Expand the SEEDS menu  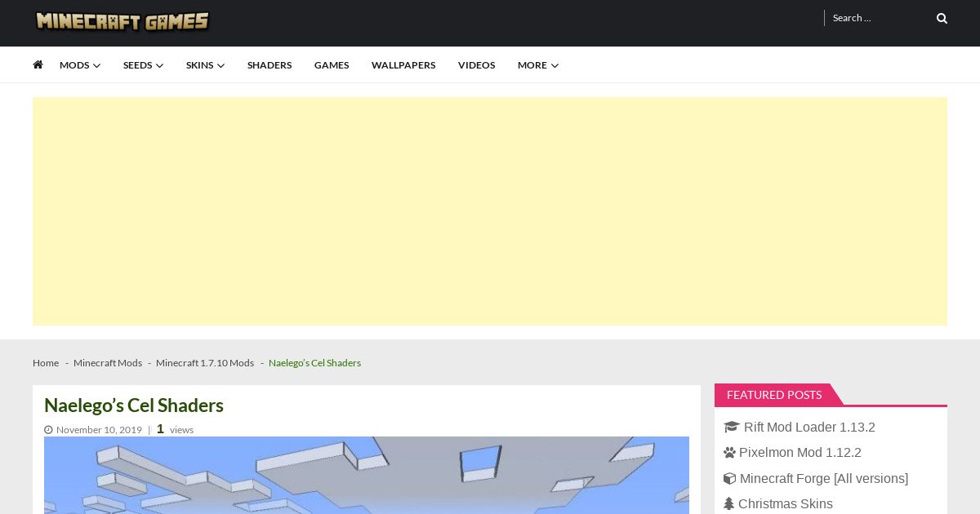click(x=143, y=65)
